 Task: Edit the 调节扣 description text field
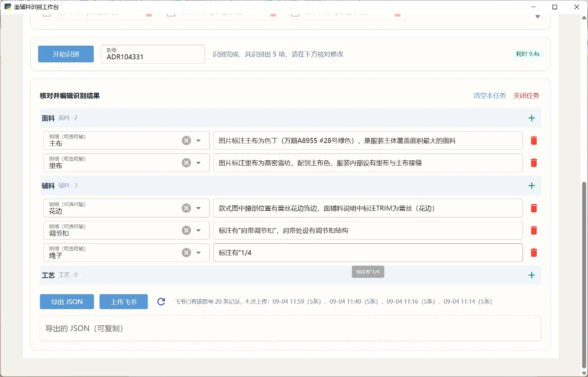click(x=368, y=230)
